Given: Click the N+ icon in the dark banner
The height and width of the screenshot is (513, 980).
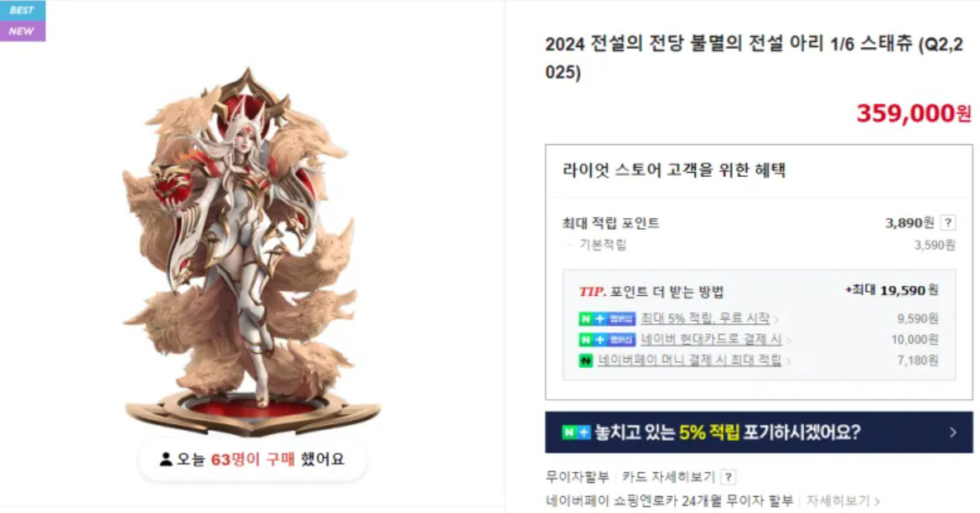Looking at the screenshot, I should 576,432.
